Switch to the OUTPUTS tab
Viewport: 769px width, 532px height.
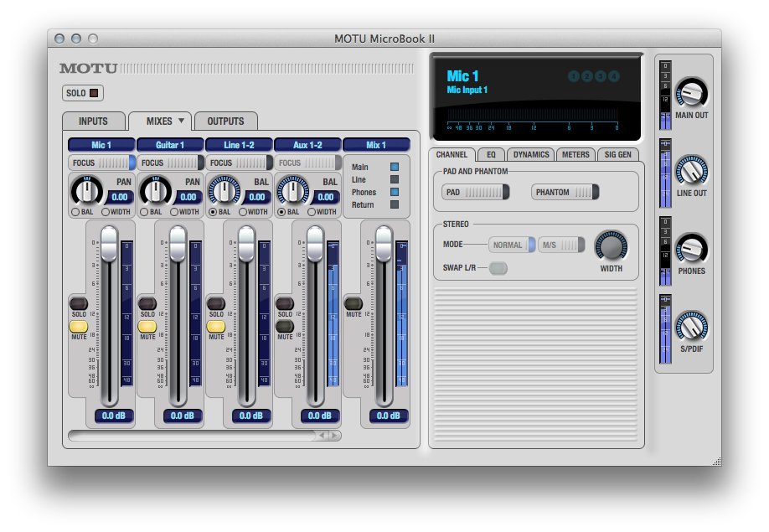(225, 121)
